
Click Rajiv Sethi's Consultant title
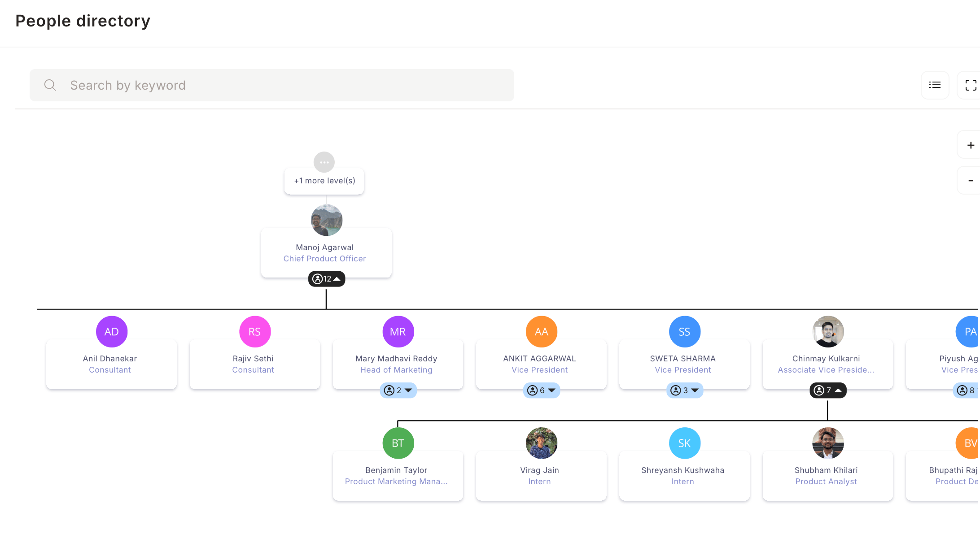click(253, 370)
